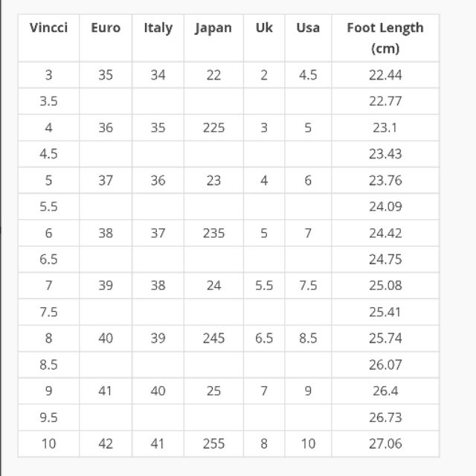Click Italy size 40 cell
Viewport: 476px width, 476px height.
[158, 390]
